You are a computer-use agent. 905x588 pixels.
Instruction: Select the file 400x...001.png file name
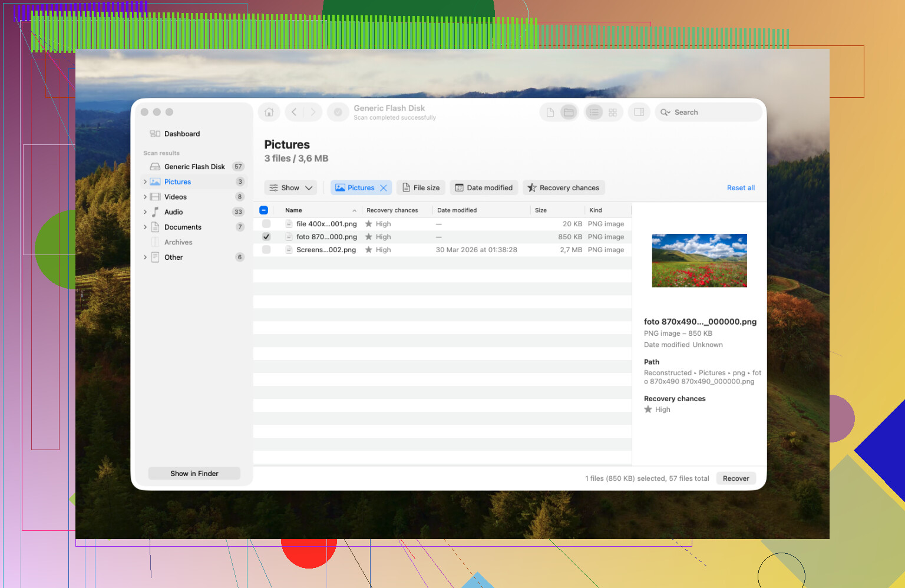[326, 224]
